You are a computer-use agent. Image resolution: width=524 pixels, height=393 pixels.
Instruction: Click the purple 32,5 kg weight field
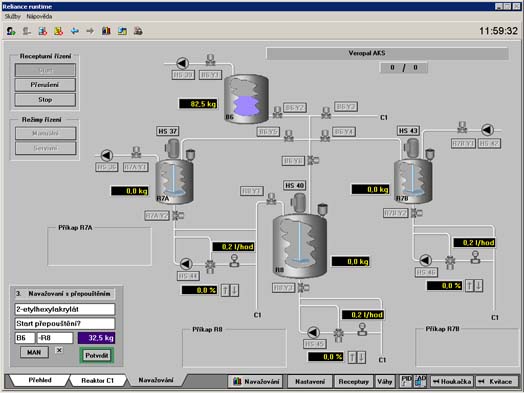point(97,338)
